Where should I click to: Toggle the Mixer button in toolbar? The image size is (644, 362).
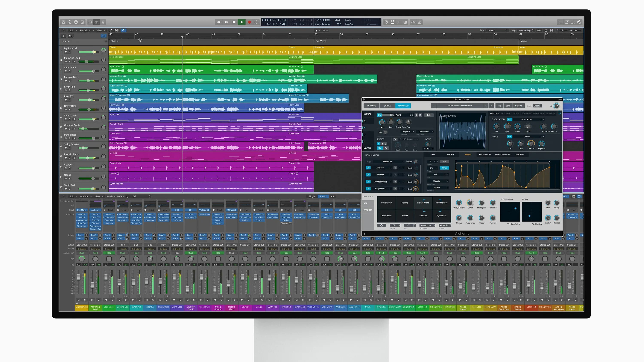(97, 22)
